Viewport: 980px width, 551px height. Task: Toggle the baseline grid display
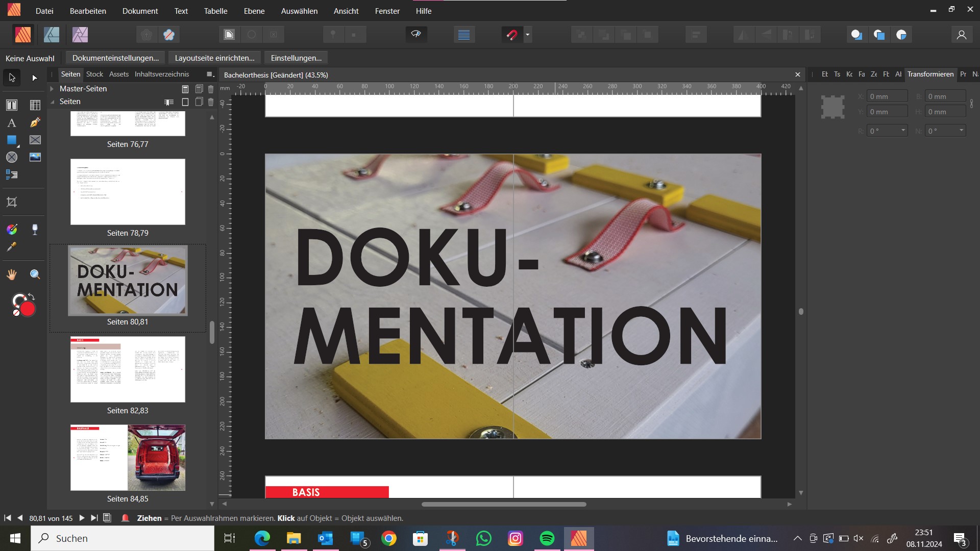464,35
